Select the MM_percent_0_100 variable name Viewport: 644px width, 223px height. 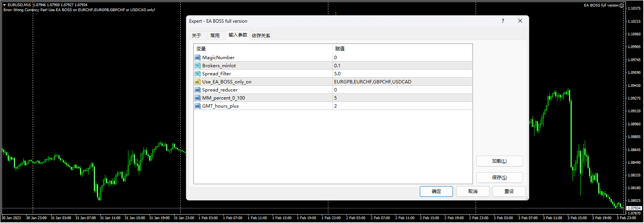[224, 98]
